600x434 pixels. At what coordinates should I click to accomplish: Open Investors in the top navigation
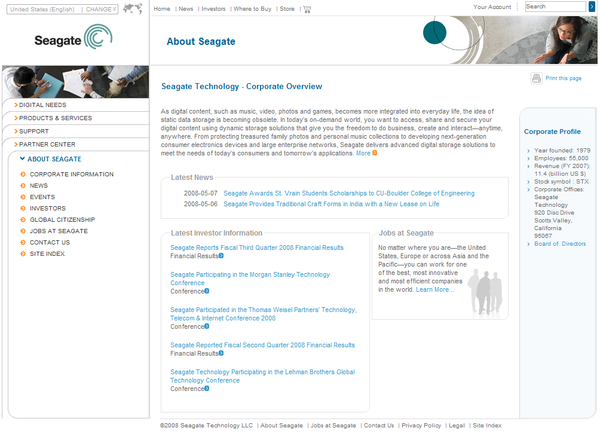[x=213, y=9]
